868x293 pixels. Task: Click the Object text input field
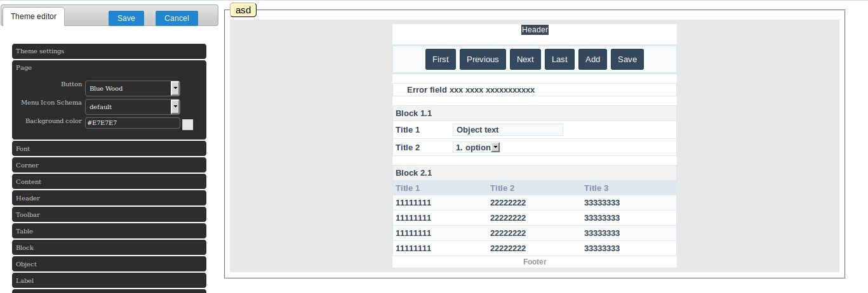click(x=507, y=130)
